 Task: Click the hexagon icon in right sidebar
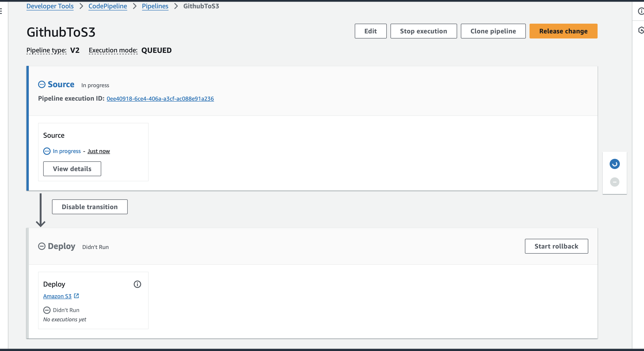coord(641,30)
